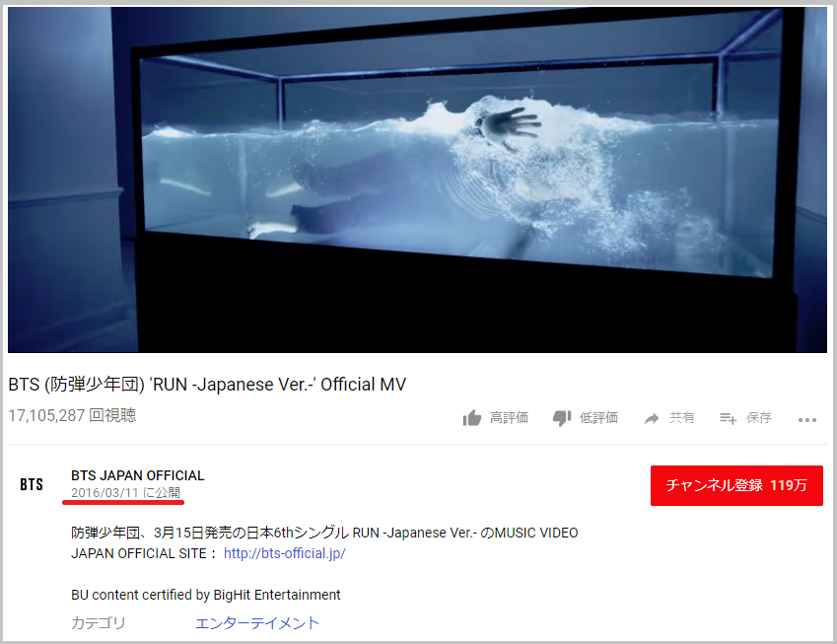Open the http://bts-official.jp/ link

[285, 553]
